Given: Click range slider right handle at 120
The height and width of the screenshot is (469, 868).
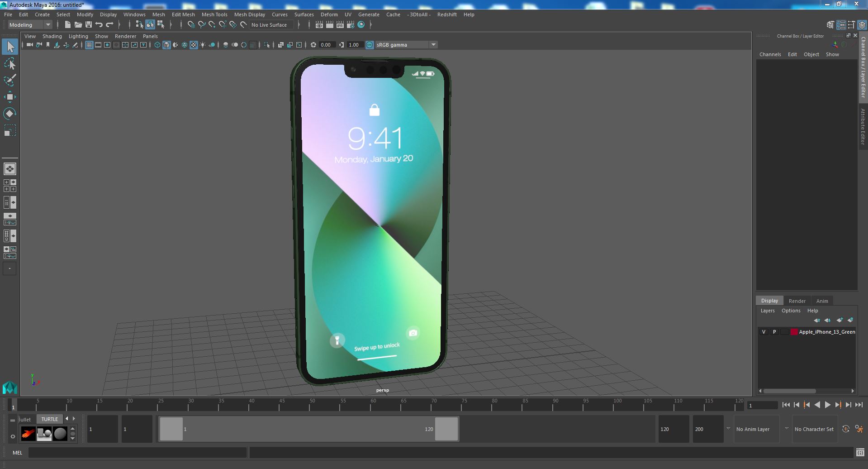Looking at the screenshot, I should pyautogui.click(x=446, y=429).
